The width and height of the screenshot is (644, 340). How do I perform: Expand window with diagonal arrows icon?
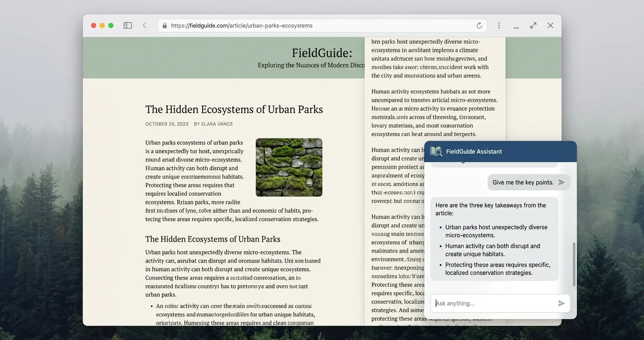[x=533, y=26]
